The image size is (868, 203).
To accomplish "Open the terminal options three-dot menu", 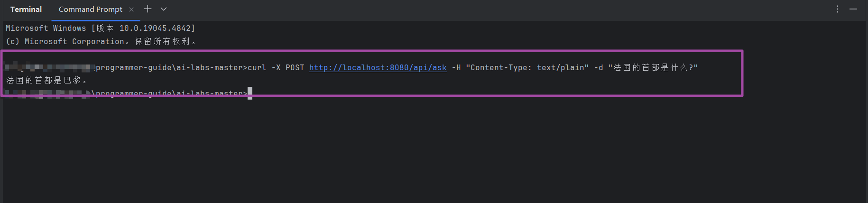I will click(838, 9).
